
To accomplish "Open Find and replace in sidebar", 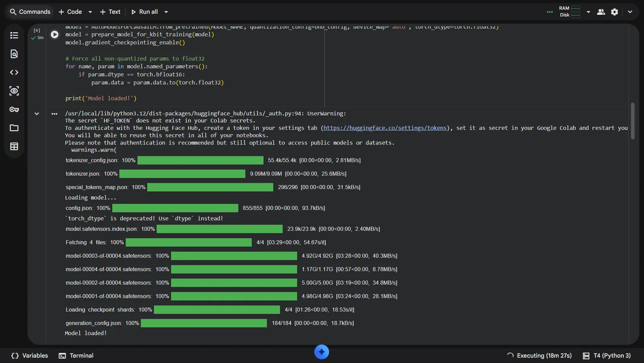I will (14, 54).
